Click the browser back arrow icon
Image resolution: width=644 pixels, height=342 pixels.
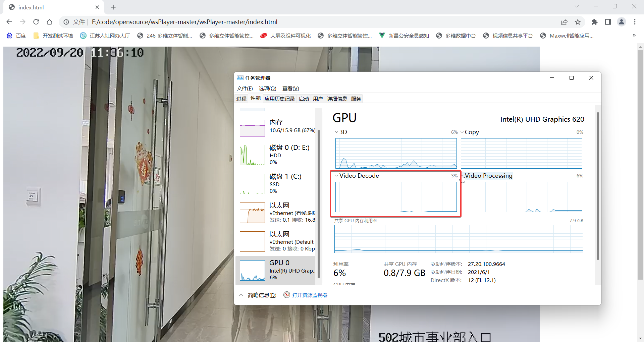(x=9, y=22)
